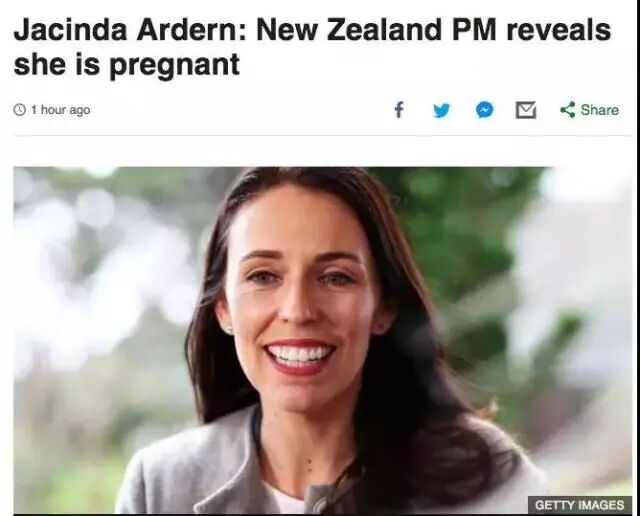
Task: Click the '1 hour ago' timestamp
Action: [60, 110]
